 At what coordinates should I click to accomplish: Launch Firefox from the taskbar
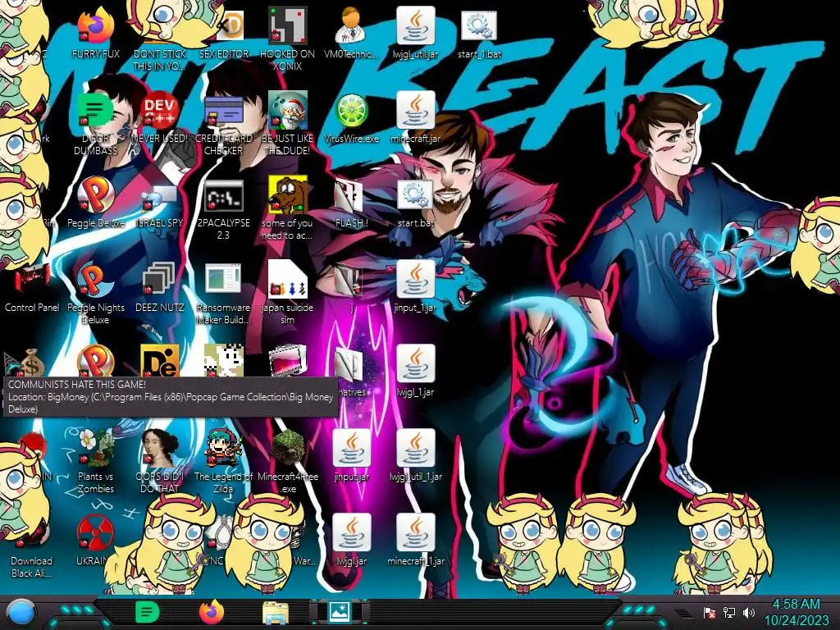click(x=211, y=612)
